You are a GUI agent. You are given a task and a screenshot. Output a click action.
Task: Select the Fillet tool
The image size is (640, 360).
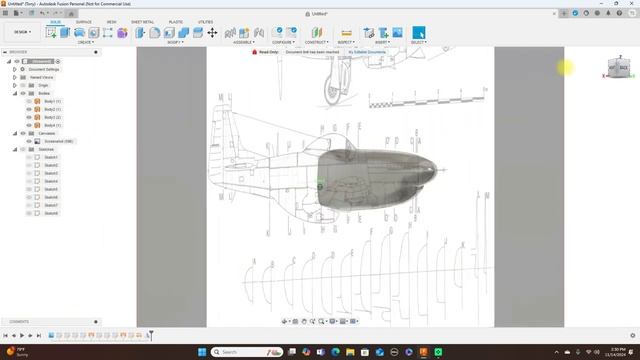(x=155, y=33)
